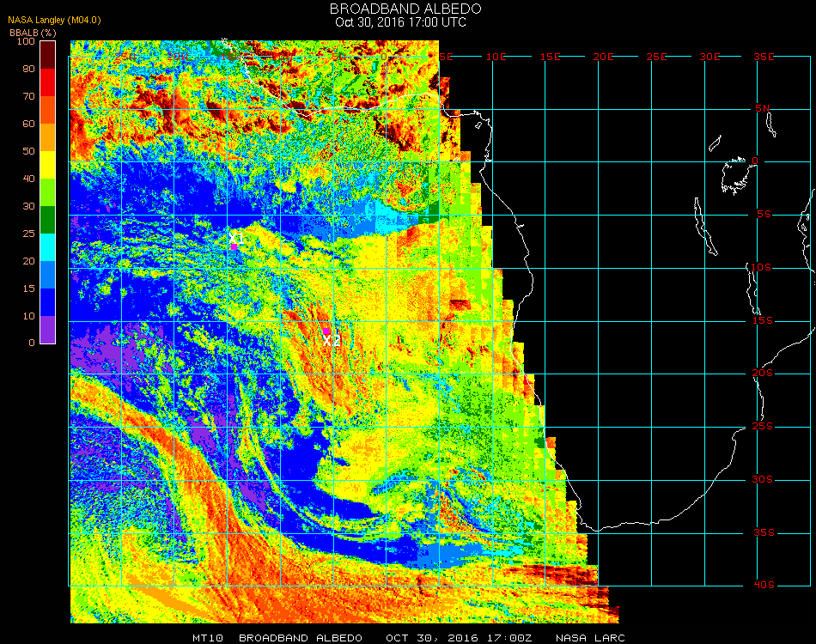Click the red-orange 60–70 color bar segment
The image size is (816, 644).
point(48,110)
